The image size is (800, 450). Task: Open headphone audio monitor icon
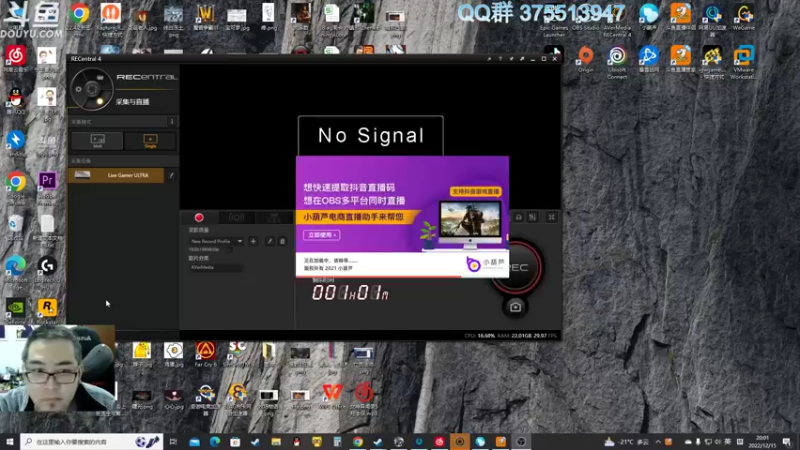[519, 217]
